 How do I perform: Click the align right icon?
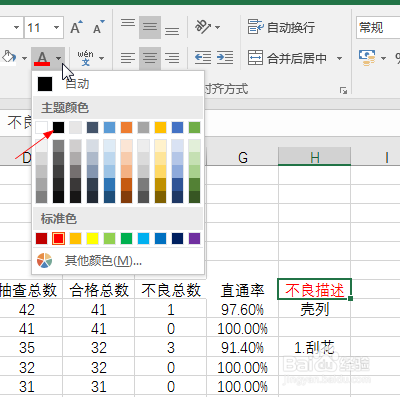click(x=172, y=58)
